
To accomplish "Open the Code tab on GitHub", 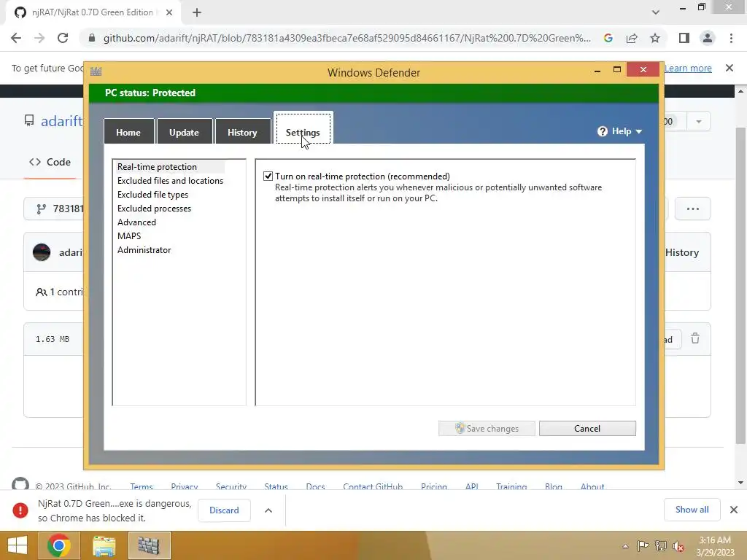I will (x=50, y=162).
